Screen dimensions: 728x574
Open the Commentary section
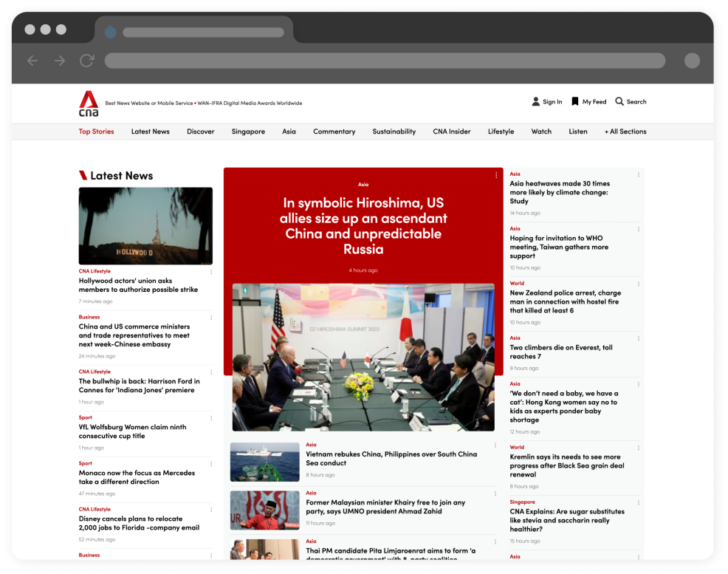tap(334, 131)
